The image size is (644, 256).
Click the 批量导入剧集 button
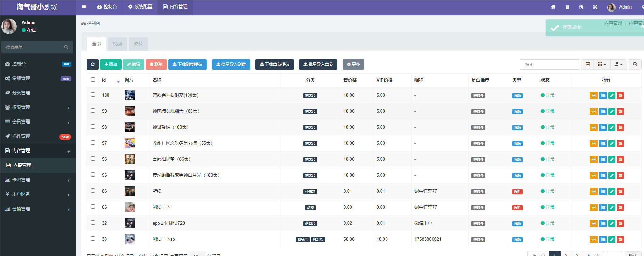[231, 64]
